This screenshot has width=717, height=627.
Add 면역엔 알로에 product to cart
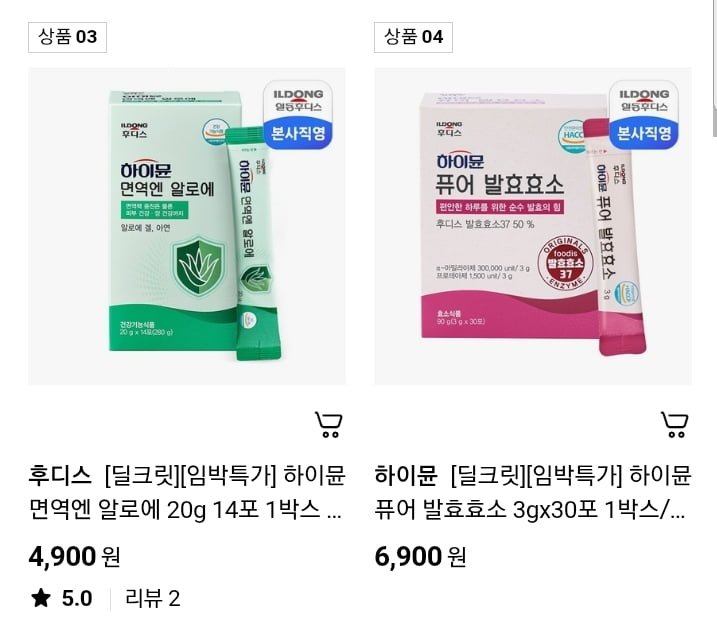coord(328,425)
